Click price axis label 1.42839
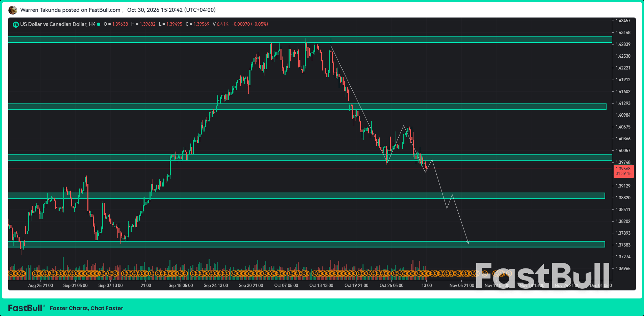Image resolution: width=644 pixels, height=316 pixels. (x=623, y=44)
